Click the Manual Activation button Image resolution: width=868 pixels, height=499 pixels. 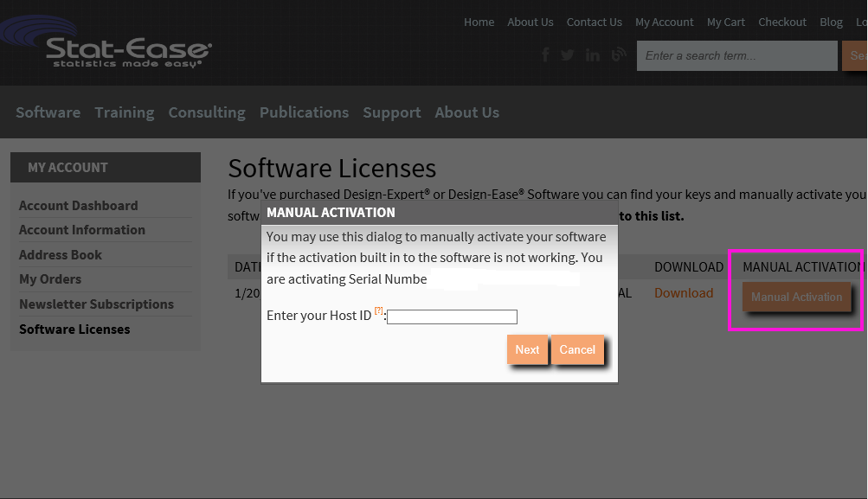point(796,297)
